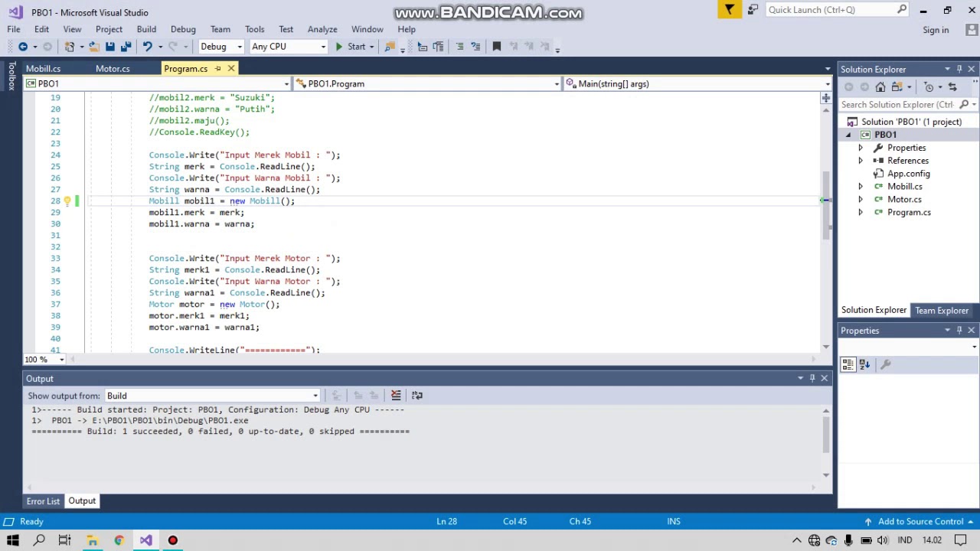980x551 pixels.
Task: Close the Program.cs tab
Action: pyautogui.click(x=230, y=69)
